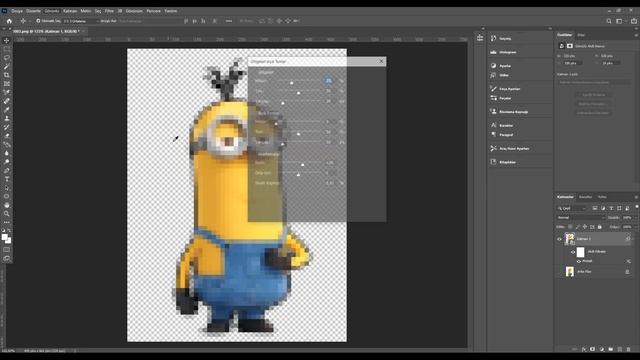
Task: Switch to the Kanallar tab
Action: 585,197
